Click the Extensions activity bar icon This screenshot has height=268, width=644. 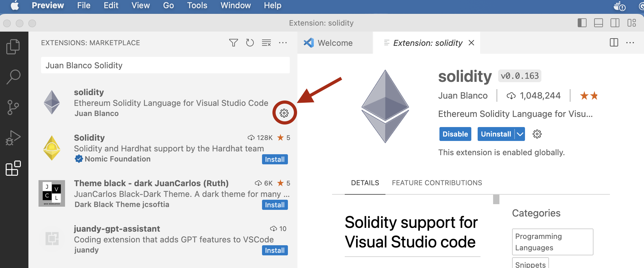tap(13, 168)
